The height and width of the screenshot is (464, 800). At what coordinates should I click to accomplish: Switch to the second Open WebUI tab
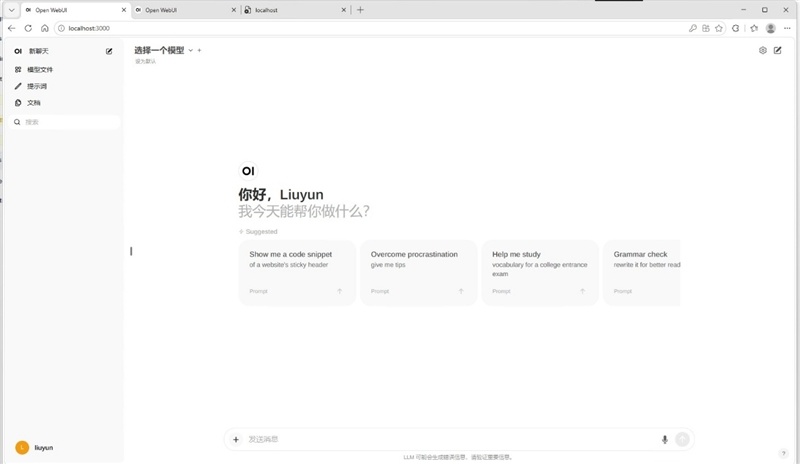point(183,10)
